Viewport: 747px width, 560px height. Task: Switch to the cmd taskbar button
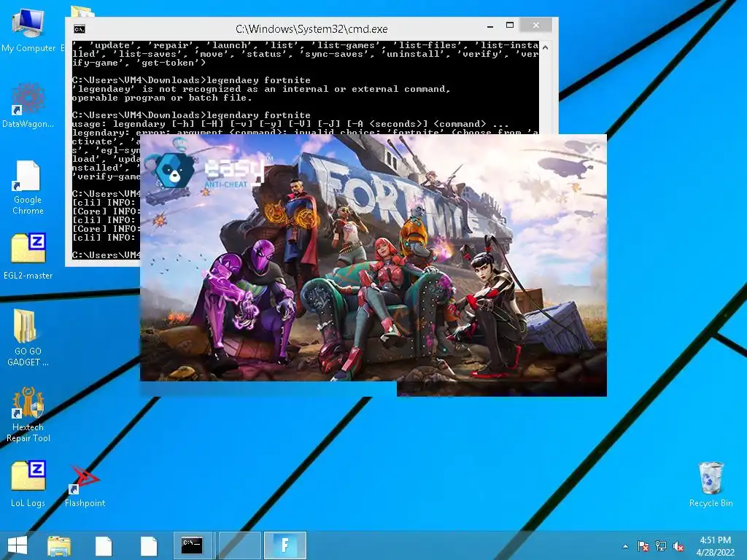(x=194, y=545)
